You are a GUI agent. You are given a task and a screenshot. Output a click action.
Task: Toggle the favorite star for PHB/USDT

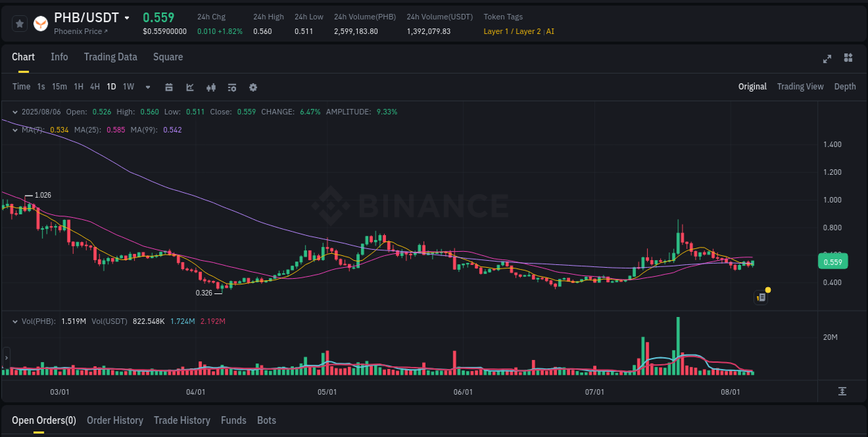tap(19, 23)
